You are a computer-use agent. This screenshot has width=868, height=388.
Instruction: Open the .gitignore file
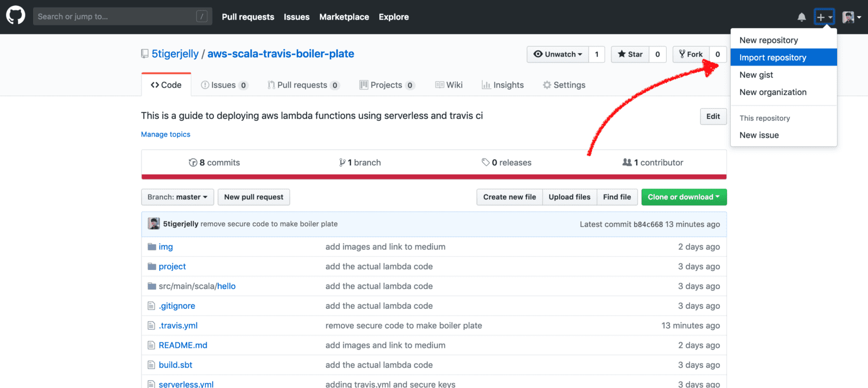coord(177,306)
